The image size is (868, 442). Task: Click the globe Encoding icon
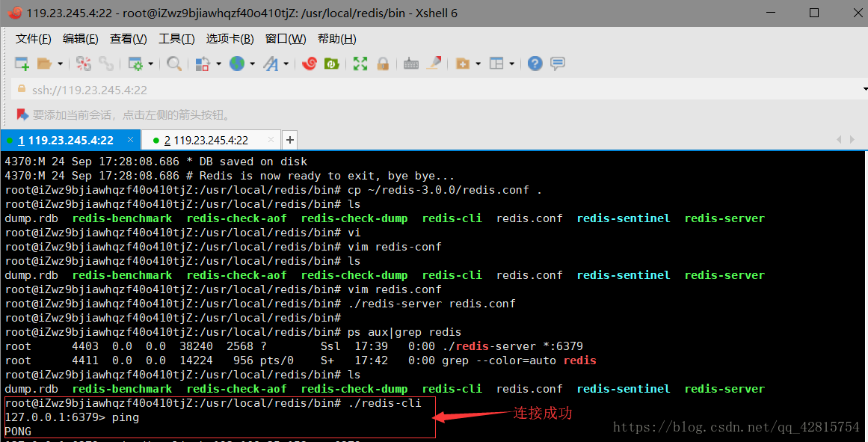[x=237, y=64]
